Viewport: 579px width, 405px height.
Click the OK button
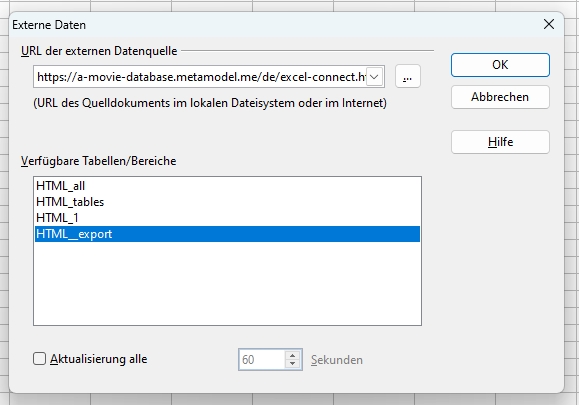pyautogui.click(x=500, y=65)
